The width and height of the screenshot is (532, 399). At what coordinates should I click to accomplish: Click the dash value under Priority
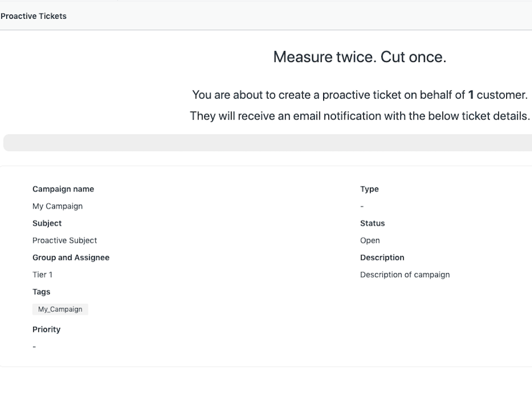(34, 347)
